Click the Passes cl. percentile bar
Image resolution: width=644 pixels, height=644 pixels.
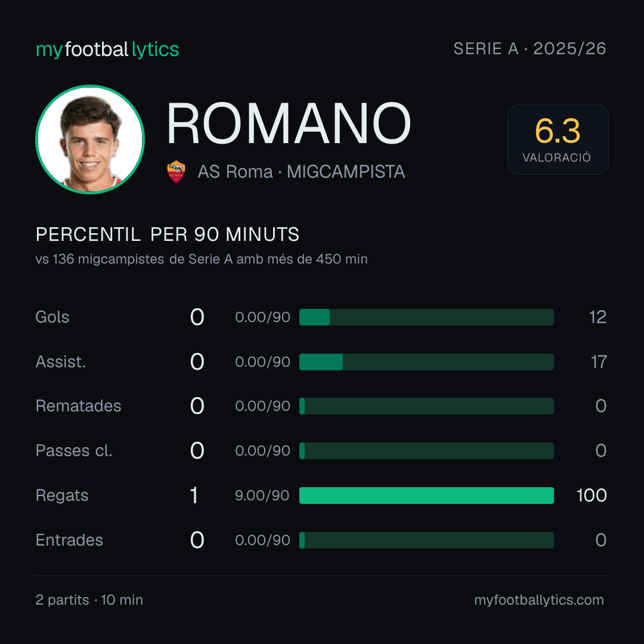coord(426,451)
